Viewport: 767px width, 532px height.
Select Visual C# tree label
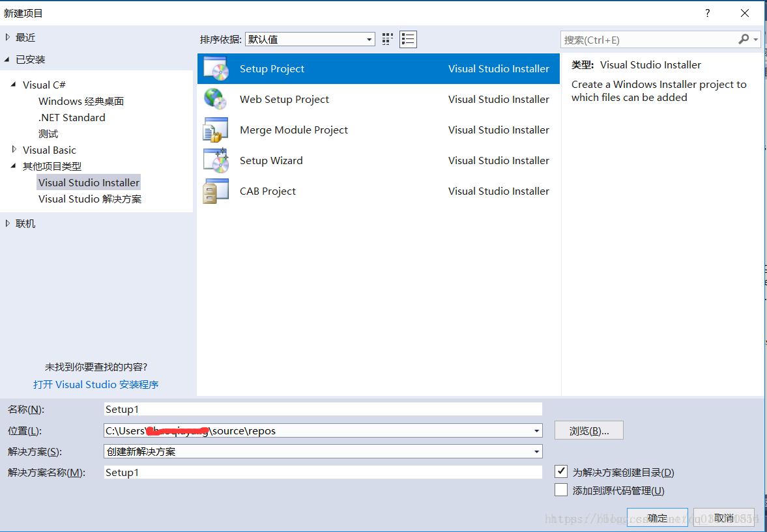click(x=44, y=85)
